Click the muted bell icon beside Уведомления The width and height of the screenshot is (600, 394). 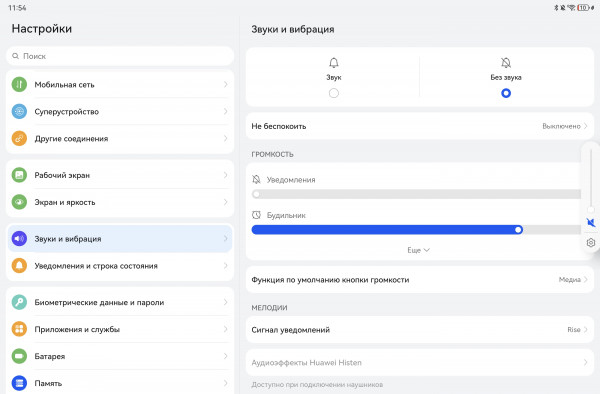256,179
